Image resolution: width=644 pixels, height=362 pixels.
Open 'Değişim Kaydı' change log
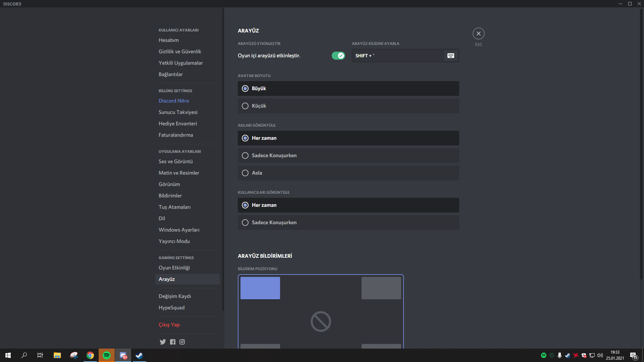click(187, 296)
